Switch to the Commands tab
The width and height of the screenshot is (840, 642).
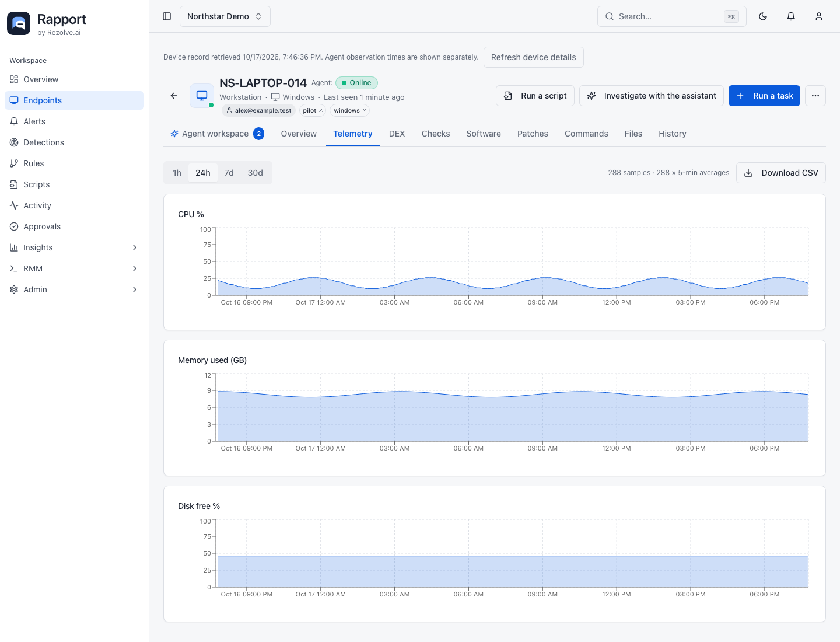click(586, 134)
